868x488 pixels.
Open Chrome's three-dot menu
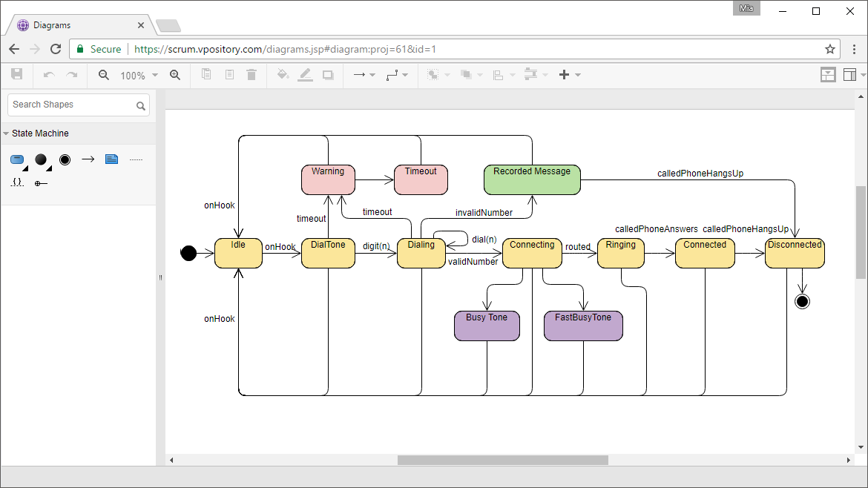point(854,49)
